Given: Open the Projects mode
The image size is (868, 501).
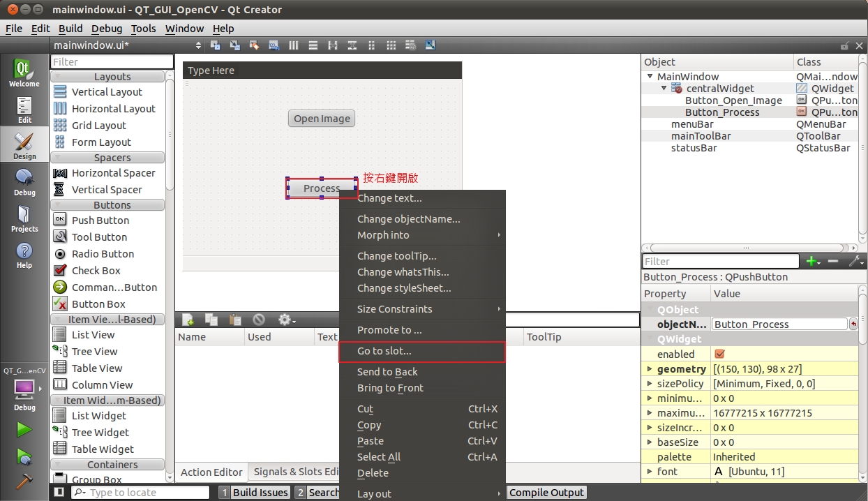Looking at the screenshot, I should pyautogui.click(x=24, y=218).
